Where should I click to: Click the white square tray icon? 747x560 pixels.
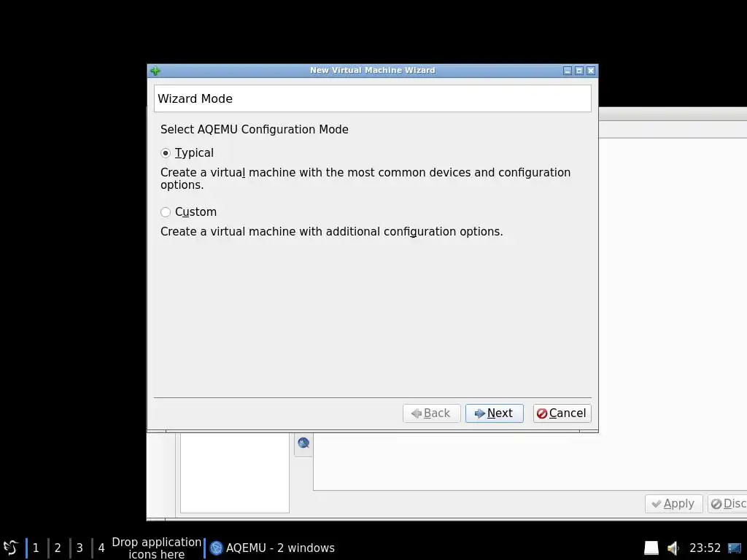tap(651, 548)
